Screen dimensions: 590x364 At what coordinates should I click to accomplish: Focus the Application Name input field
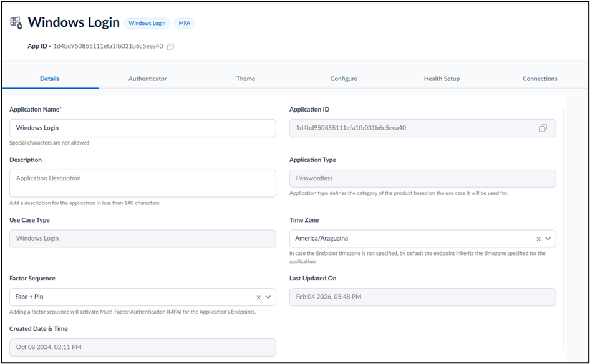(x=143, y=128)
